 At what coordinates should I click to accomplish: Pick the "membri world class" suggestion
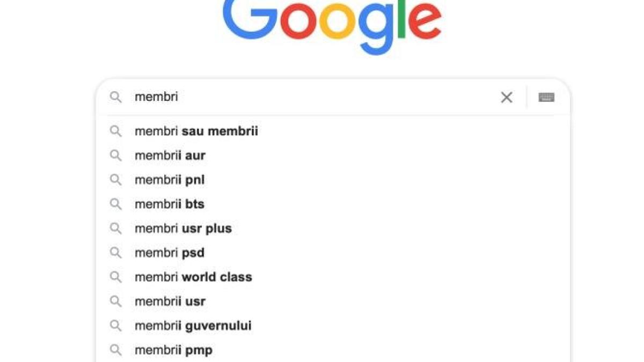tap(193, 277)
